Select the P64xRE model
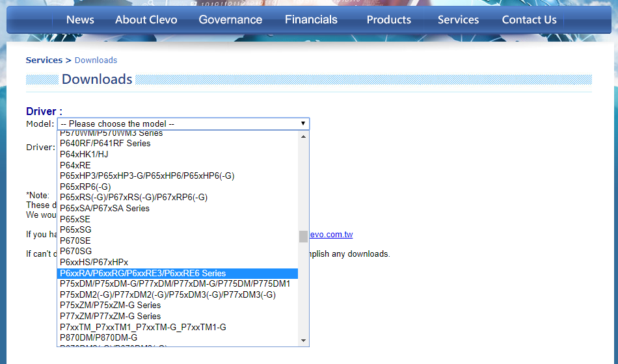Image resolution: width=618 pixels, height=364 pixels. (178, 165)
